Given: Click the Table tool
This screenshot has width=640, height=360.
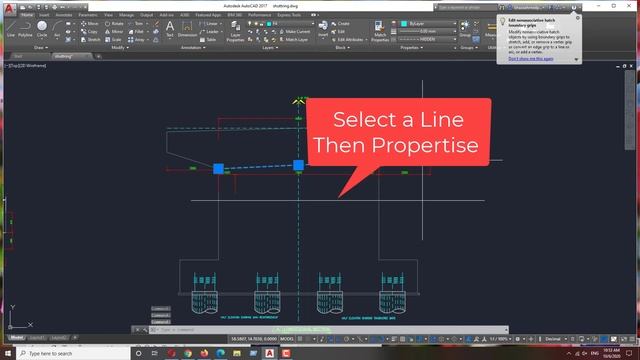Looking at the screenshot, I should pyautogui.click(x=208, y=40).
